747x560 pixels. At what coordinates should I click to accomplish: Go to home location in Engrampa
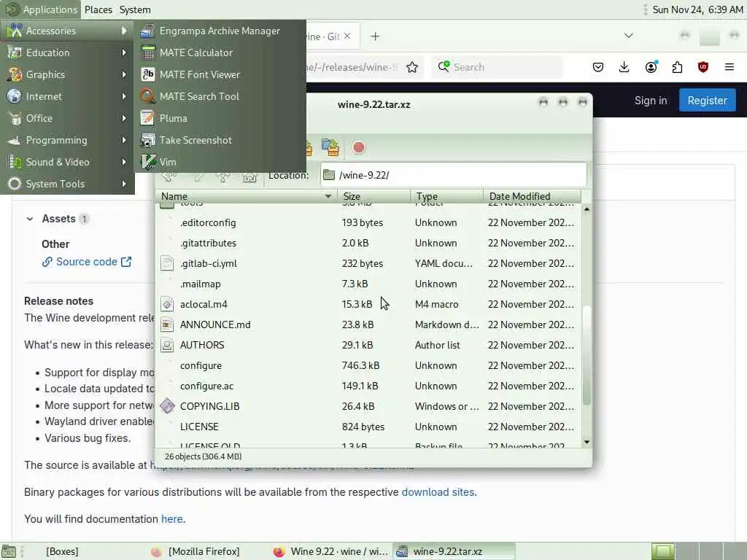click(249, 176)
